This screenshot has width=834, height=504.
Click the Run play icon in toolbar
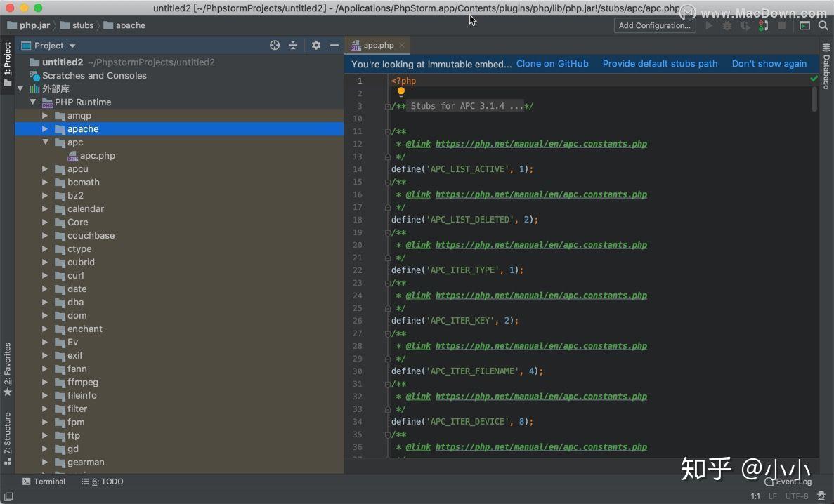[709, 25]
